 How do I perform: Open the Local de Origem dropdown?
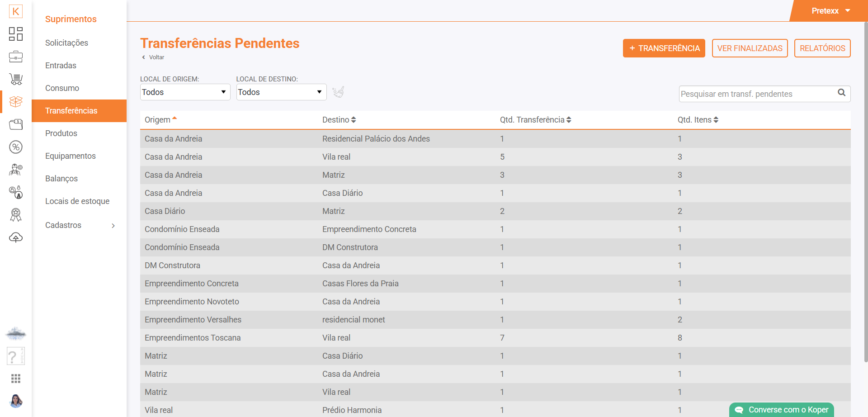pyautogui.click(x=185, y=92)
